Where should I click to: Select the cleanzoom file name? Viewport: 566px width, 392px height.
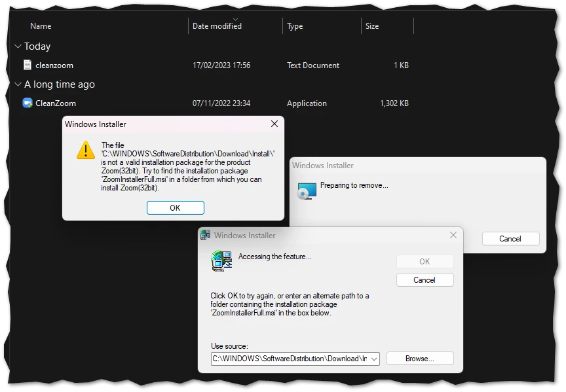click(54, 65)
